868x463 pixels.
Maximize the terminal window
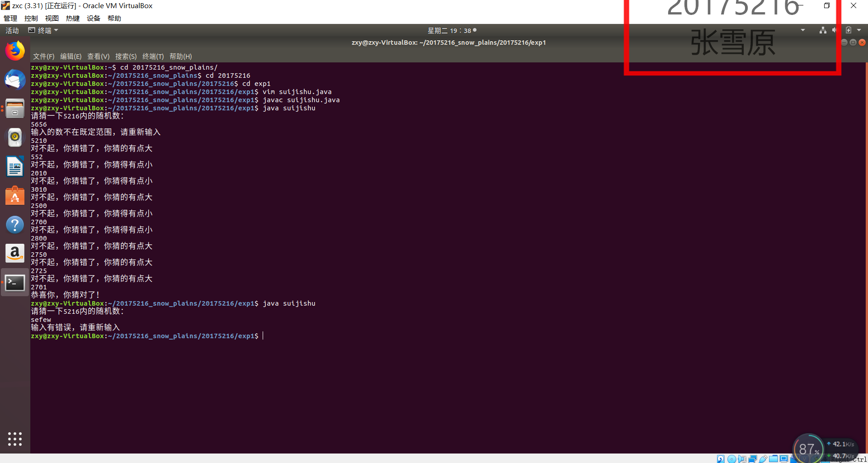click(853, 43)
